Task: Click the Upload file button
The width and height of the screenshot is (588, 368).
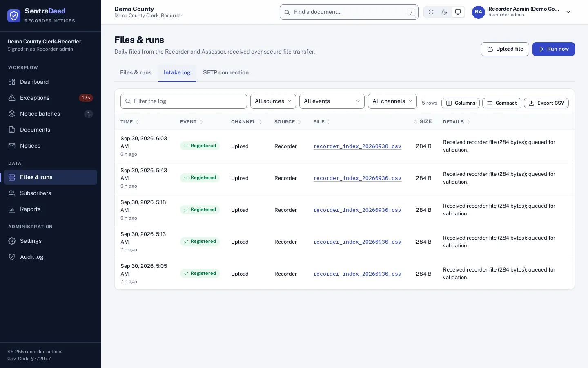Action: click(x=505, y=49)
